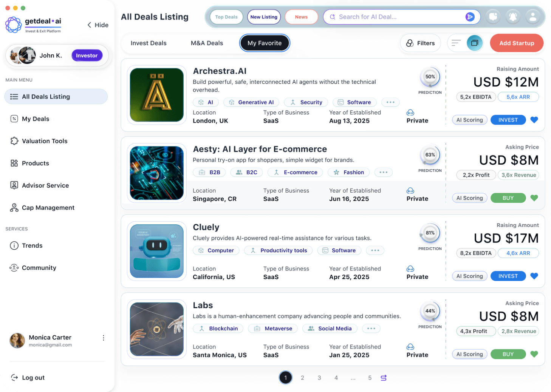The width and height of the screenshot is (551, 392).
Task: Open the chat messages icon in the header
Action: coord(493,17)
